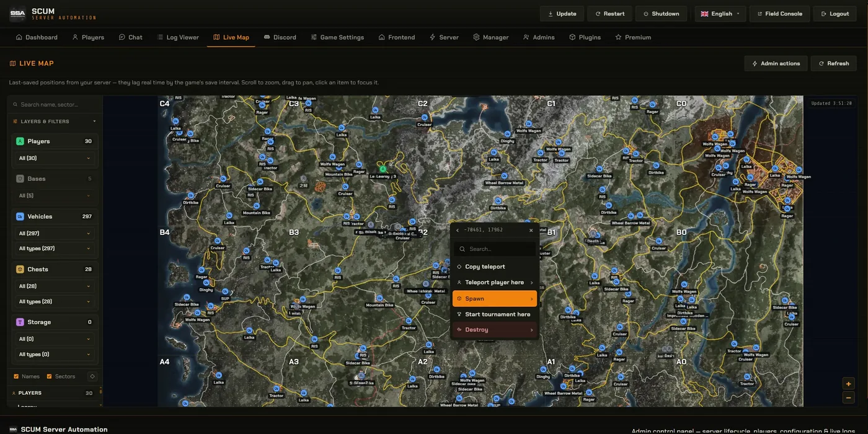Refresh the live map

(834, 63)
